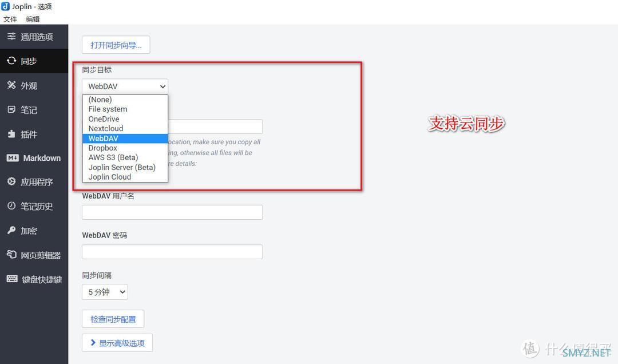618x364 pixels.
Task: Click the Note history clock icon
Action: tap(11, 205)
